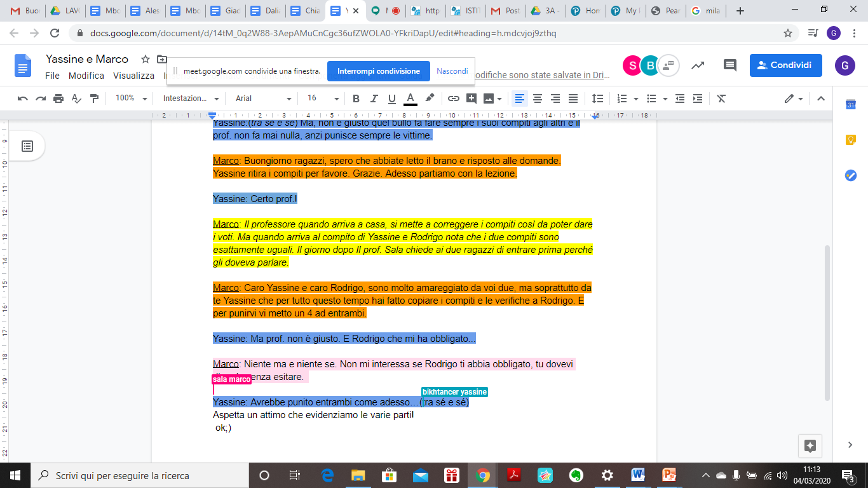Decrease the paragraph indent
This screenshot has height=488, width=868.
click(680, 98)
